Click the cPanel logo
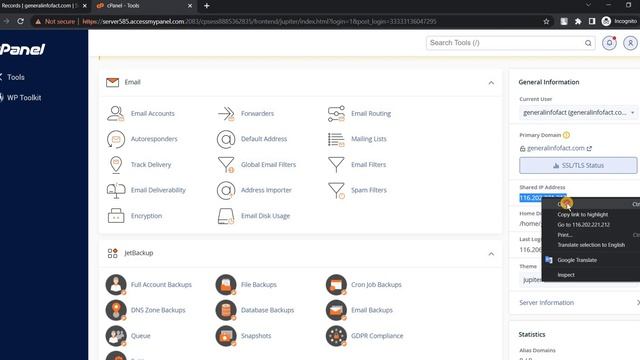 (23, 49)
